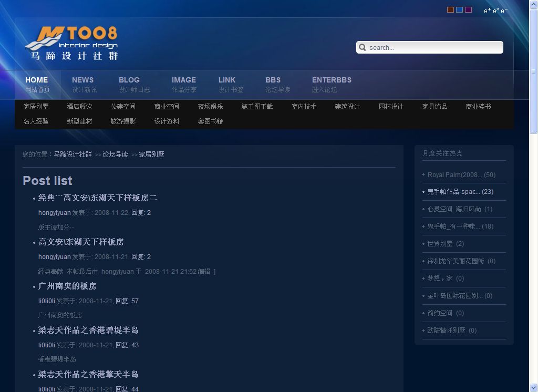Select the 商业楼书 category

pos(478,107)
